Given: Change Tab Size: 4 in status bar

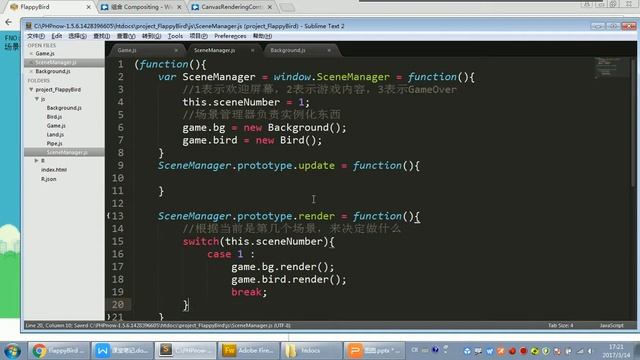Looking at the screenshot, I should pyautogui.click(x=560, y=326).
